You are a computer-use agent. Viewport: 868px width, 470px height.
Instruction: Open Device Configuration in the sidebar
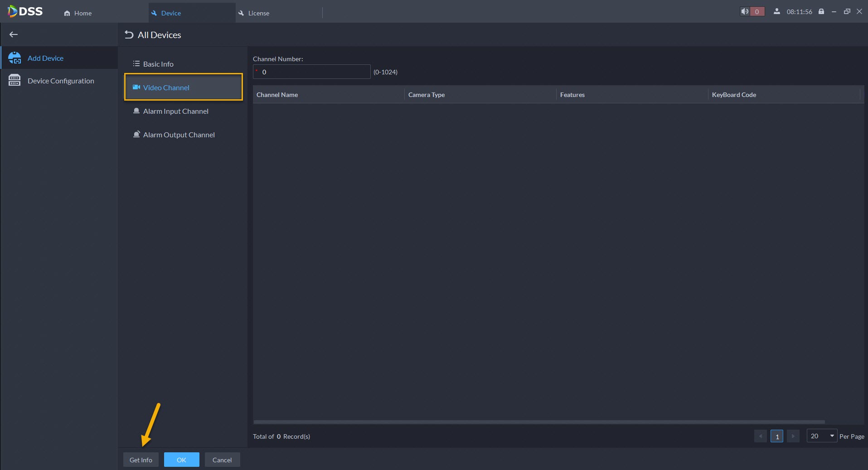pyautogui.click(x=61, y=81)
